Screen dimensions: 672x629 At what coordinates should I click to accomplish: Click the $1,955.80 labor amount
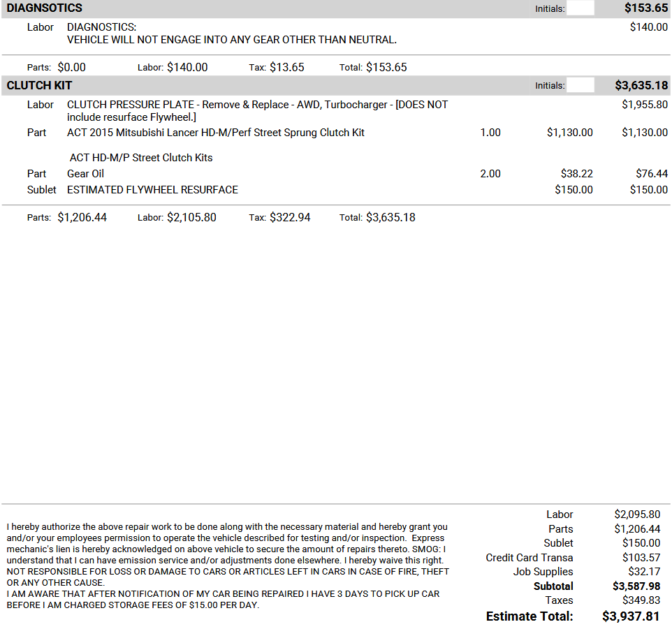tap(644, 105)
